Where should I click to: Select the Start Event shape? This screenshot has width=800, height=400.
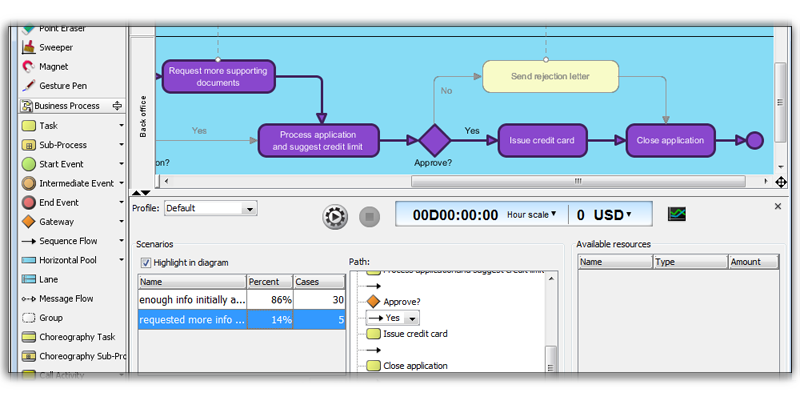click(x=72, y=164)
